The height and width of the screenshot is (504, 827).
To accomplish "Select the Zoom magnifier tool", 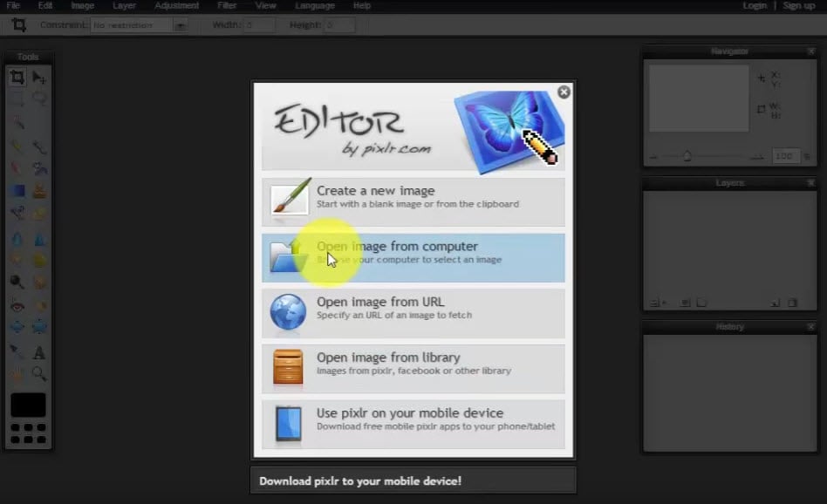I will [x=39, y=374].
